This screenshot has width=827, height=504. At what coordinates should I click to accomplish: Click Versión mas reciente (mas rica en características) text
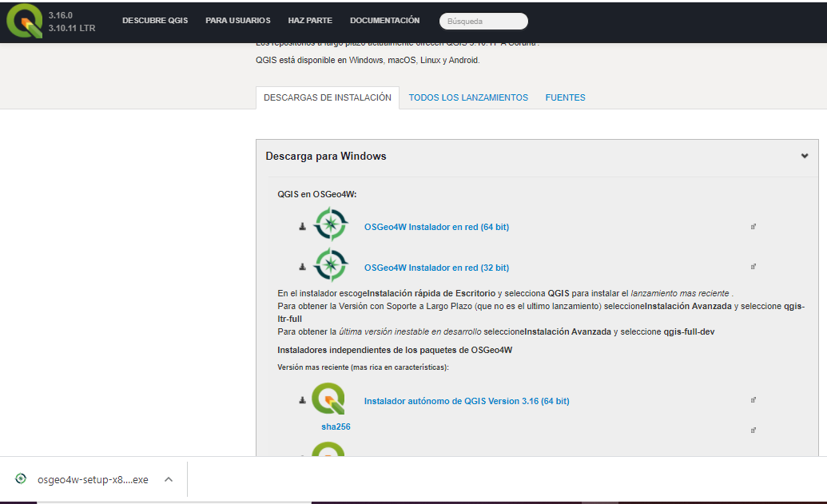click(x=363, y=367)
